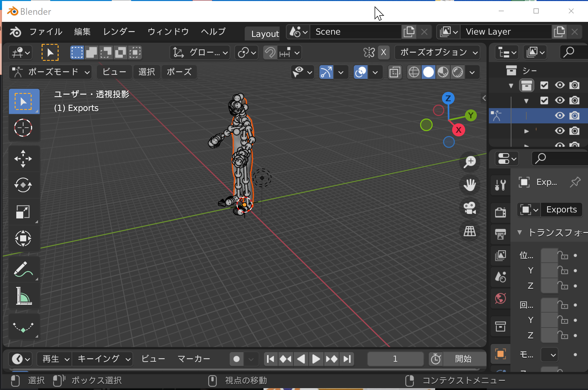The width and height of the screenshot is (588, 390).
Task: Click the pan hand icon in viewport
Action: (469, 185)
